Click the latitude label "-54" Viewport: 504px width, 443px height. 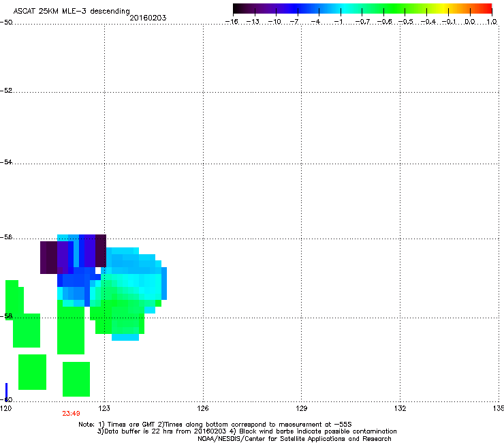pos(6,162)
